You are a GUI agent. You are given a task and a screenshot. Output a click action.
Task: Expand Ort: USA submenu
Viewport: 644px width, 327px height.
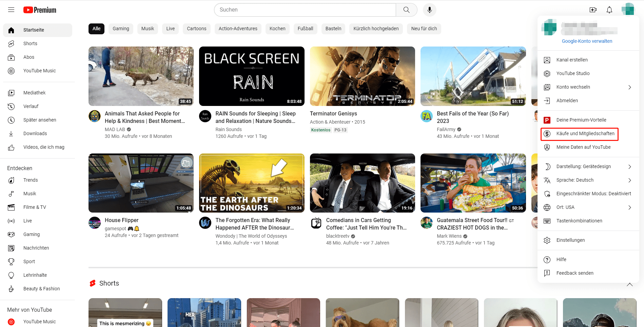[x=588, y=207]
